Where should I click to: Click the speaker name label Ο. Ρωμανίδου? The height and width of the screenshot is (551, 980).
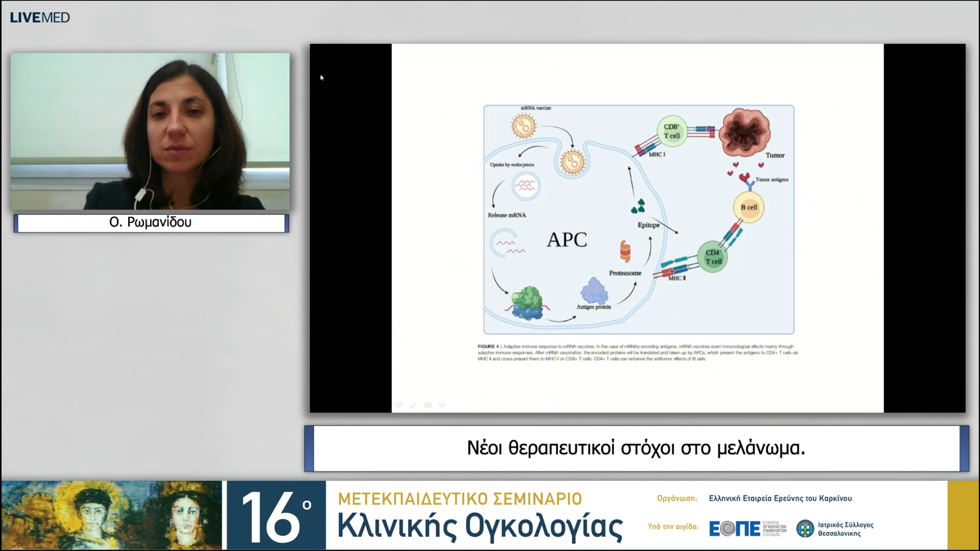151,223
